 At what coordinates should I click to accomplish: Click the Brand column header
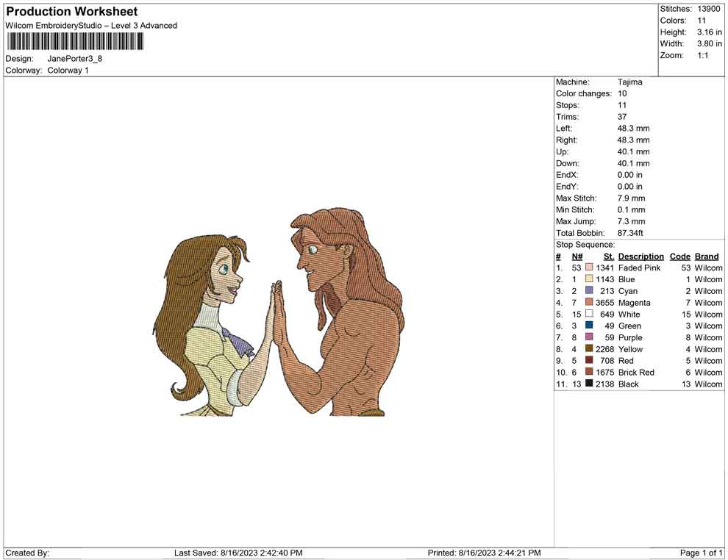click(x=707, y=256)
